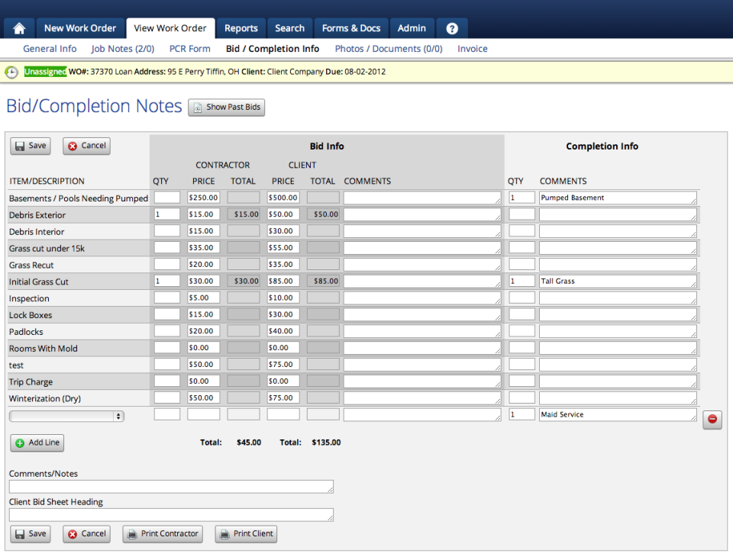
Task: Click the Show Past Bids button
Action: tap(226, 107)
